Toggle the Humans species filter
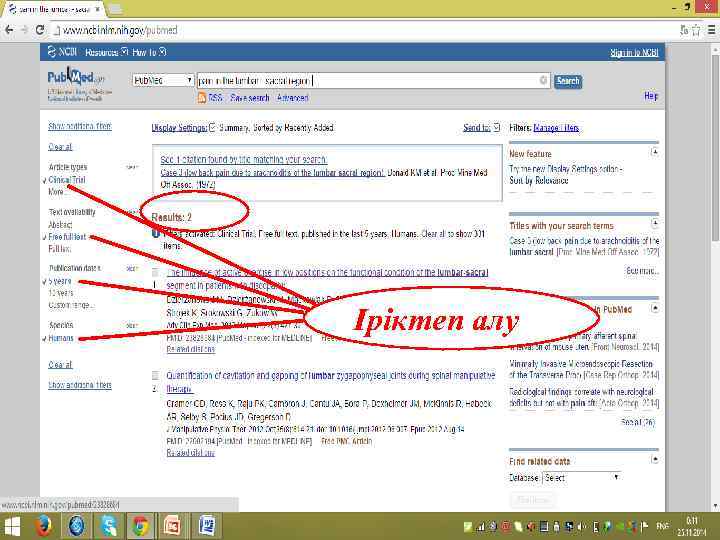720x540 pixels. tap(61, 338)
